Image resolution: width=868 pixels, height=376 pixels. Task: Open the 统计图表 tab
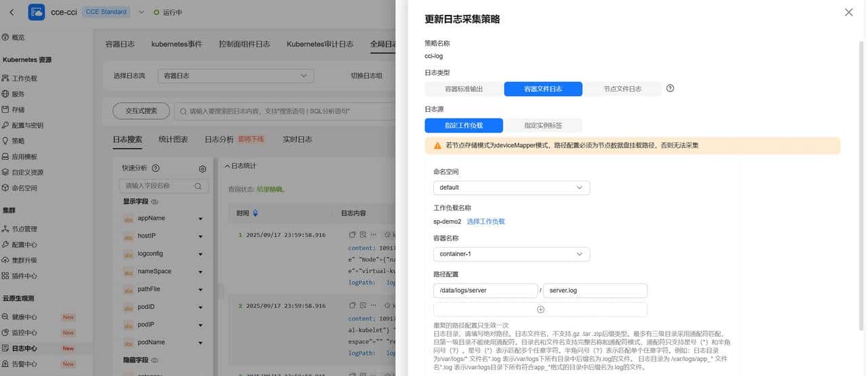[x=173, y=140]
